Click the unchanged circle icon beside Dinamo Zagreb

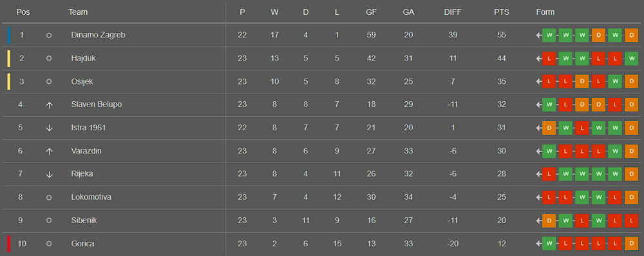tap(49, 35)
